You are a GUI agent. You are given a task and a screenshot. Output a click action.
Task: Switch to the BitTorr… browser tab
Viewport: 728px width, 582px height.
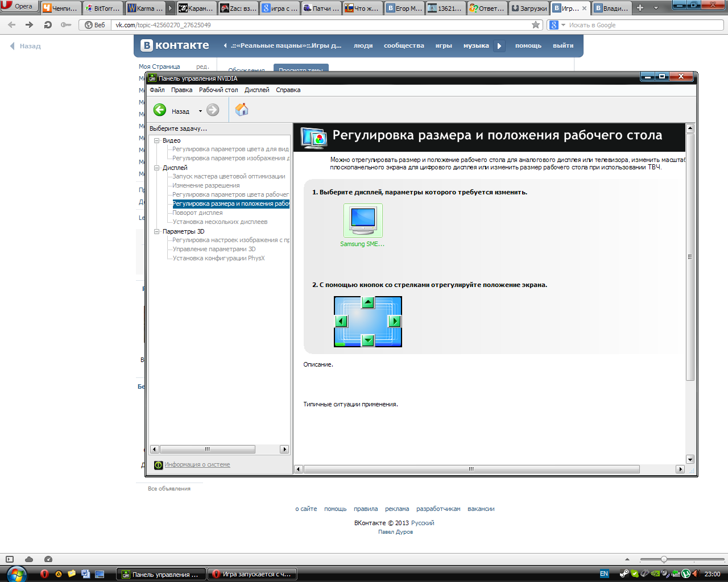(103, 8)
